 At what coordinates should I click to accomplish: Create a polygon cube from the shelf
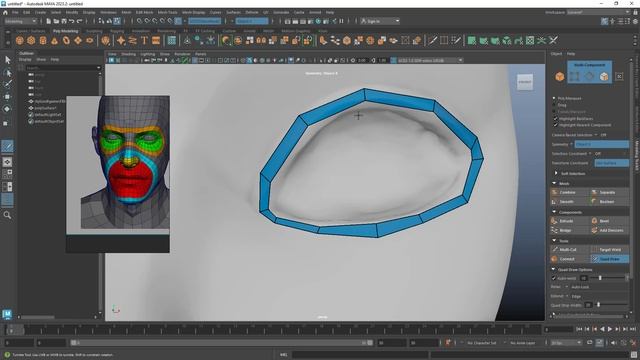point(31,40)
